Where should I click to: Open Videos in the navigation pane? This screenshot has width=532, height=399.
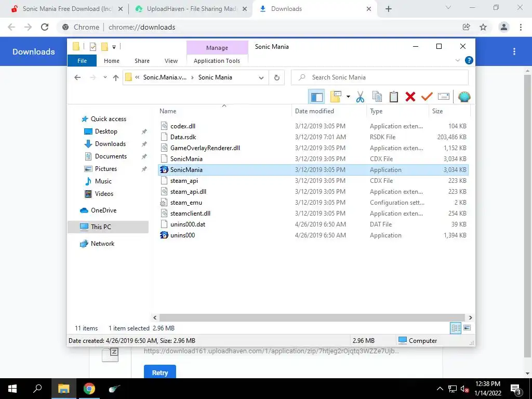point(104,194)
